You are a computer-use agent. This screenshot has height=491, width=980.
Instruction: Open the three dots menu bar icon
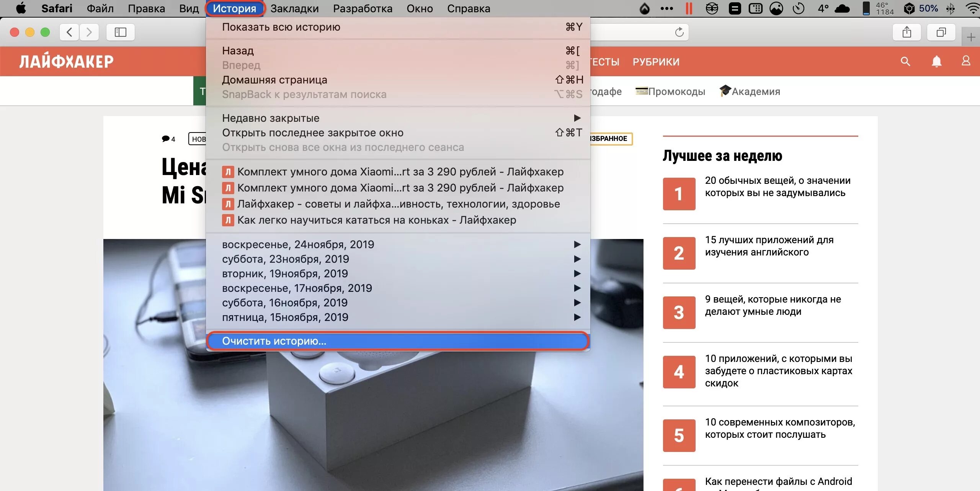pos(666,8)
